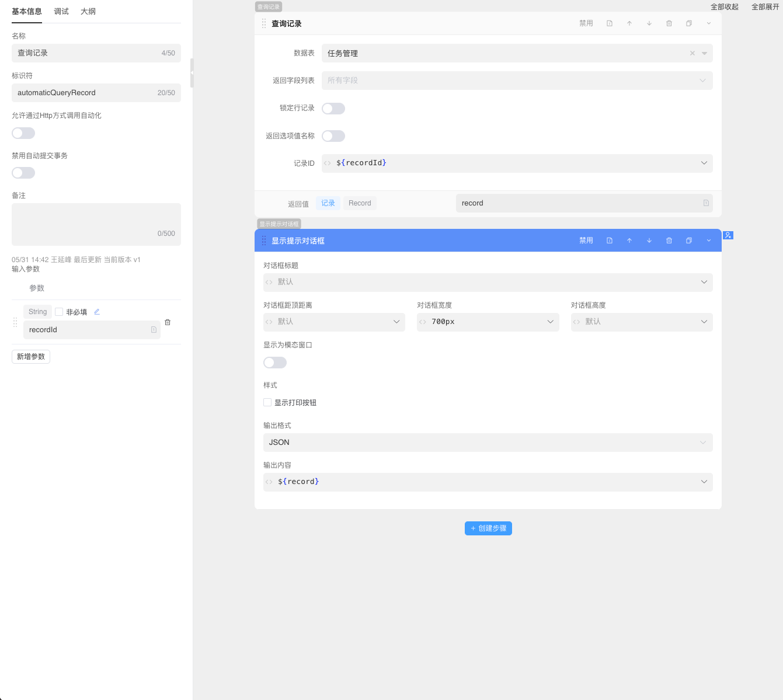Delete the 查询记录 step via trash icon
The height and width of the screenshot is (700, 783).
coord(669,23)
